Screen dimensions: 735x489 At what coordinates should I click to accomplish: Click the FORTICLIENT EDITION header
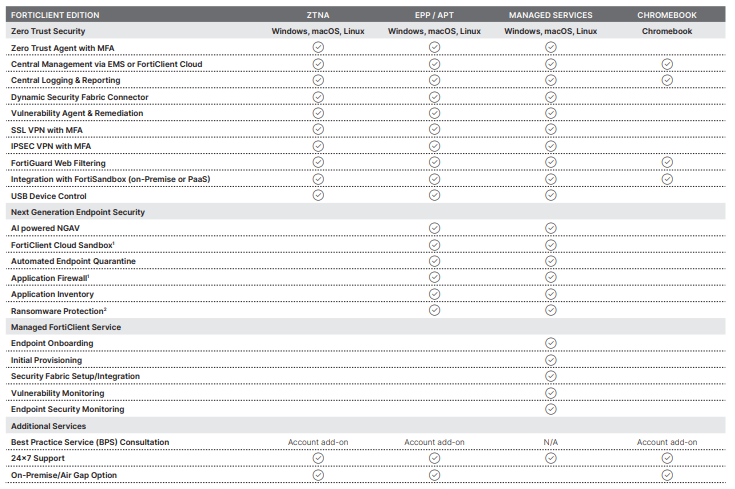55,15
